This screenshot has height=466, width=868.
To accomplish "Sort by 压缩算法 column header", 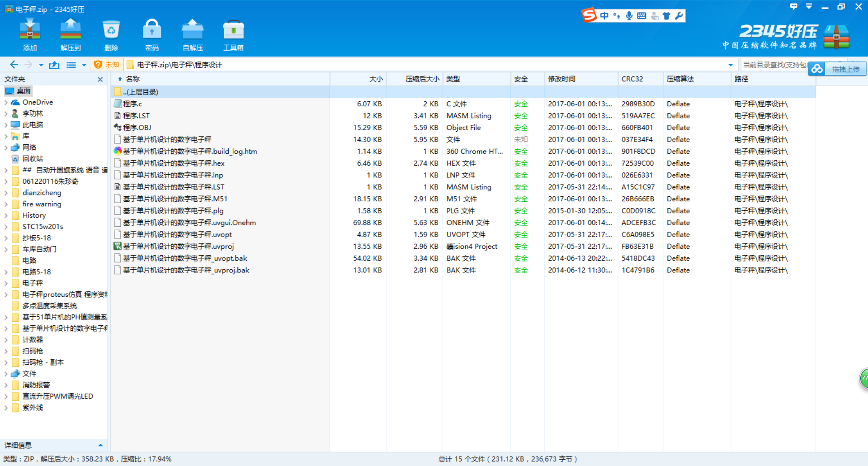I will (x=697, y=79).
